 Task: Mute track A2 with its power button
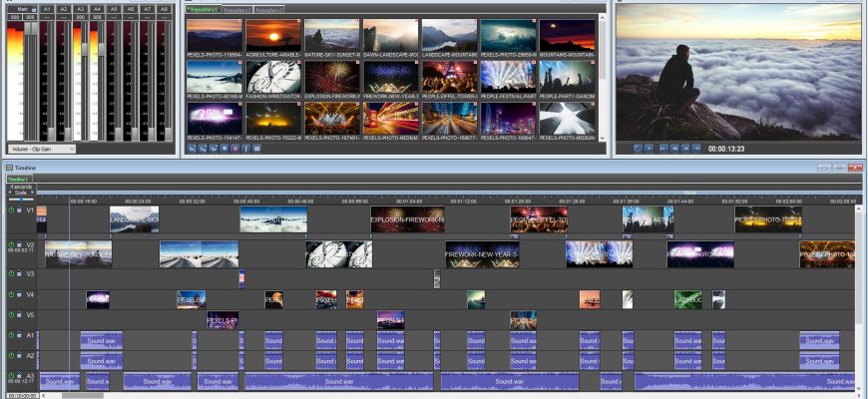pos(11,355)
